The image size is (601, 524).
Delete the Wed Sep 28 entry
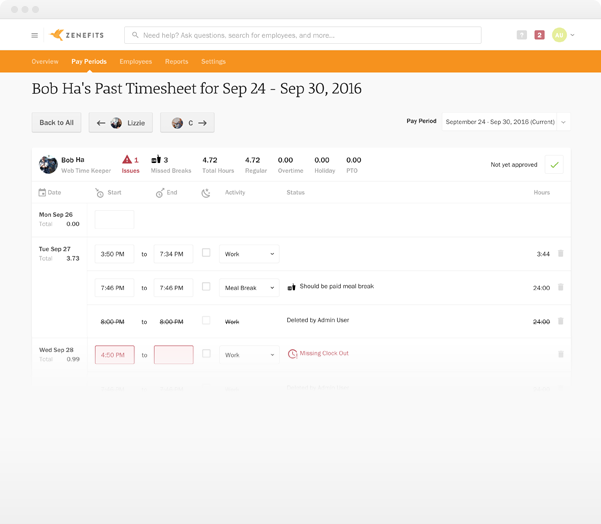560,354
